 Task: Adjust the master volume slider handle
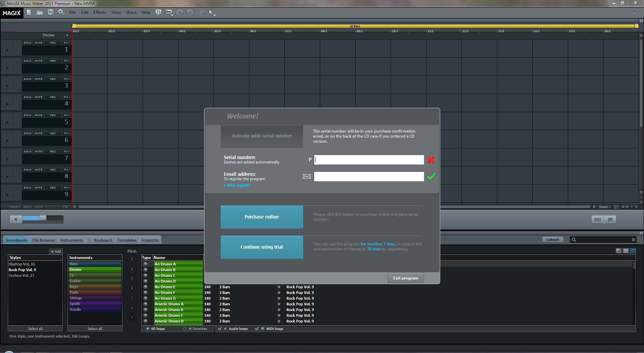43,218
